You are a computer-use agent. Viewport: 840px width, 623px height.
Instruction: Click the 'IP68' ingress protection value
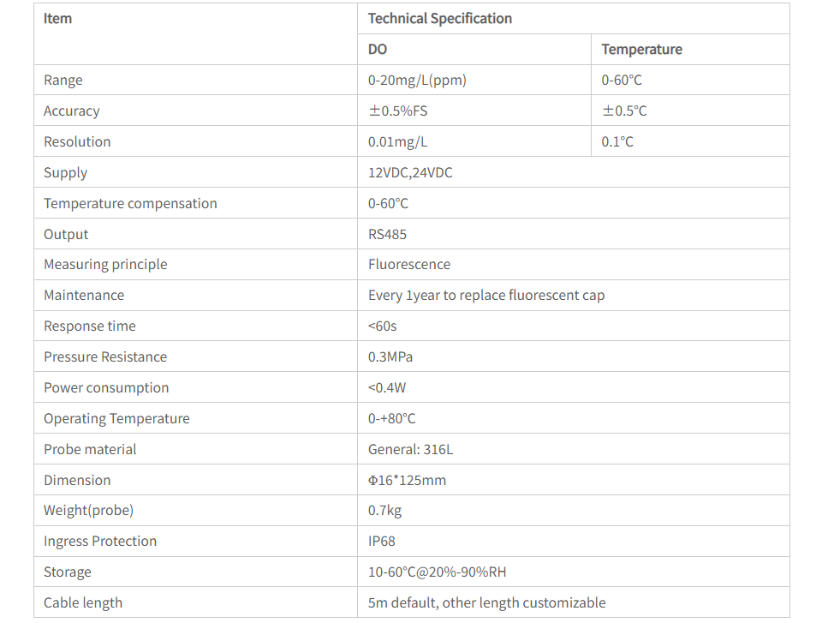coord(382,542)
